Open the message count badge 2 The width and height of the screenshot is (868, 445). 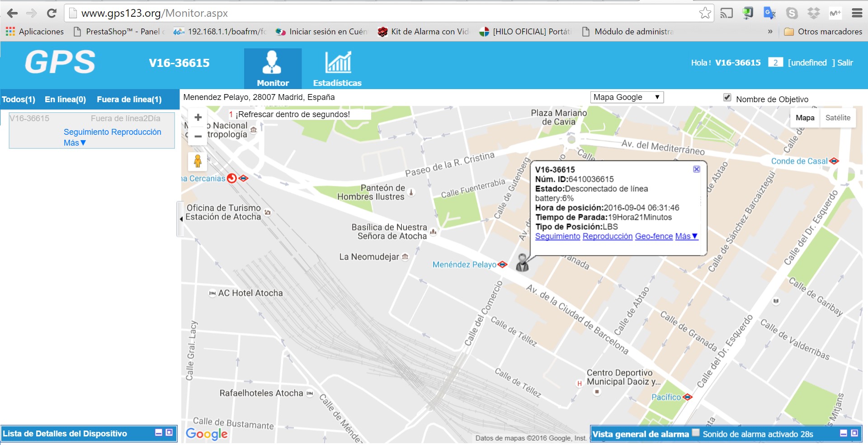coord(775,62)
